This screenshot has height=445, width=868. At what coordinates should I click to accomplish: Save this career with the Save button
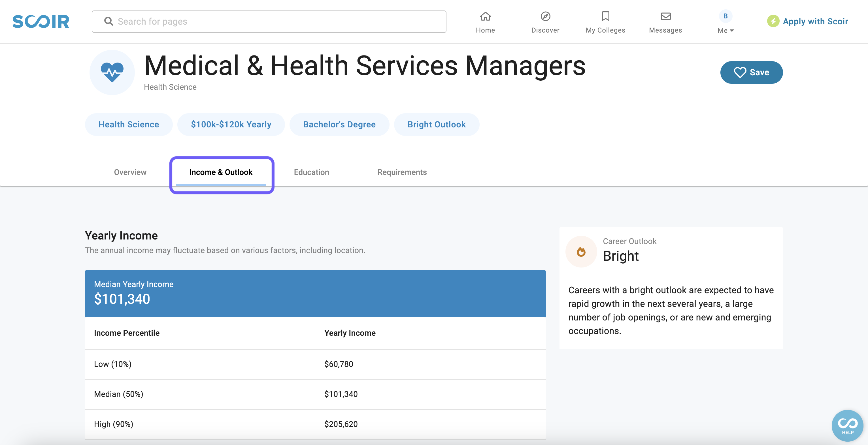[751, 72]
